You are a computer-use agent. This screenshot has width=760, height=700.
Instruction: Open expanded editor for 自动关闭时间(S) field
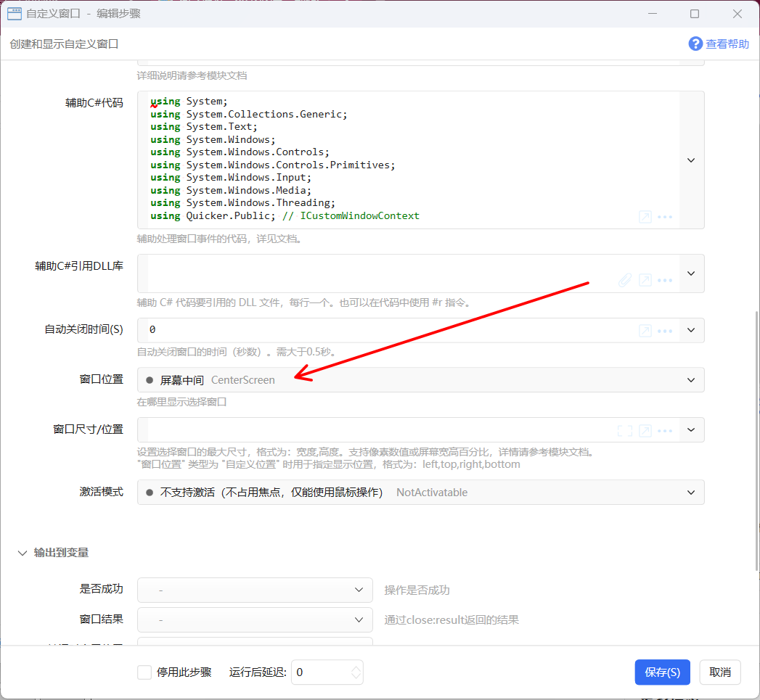click(x=645, y=330)
